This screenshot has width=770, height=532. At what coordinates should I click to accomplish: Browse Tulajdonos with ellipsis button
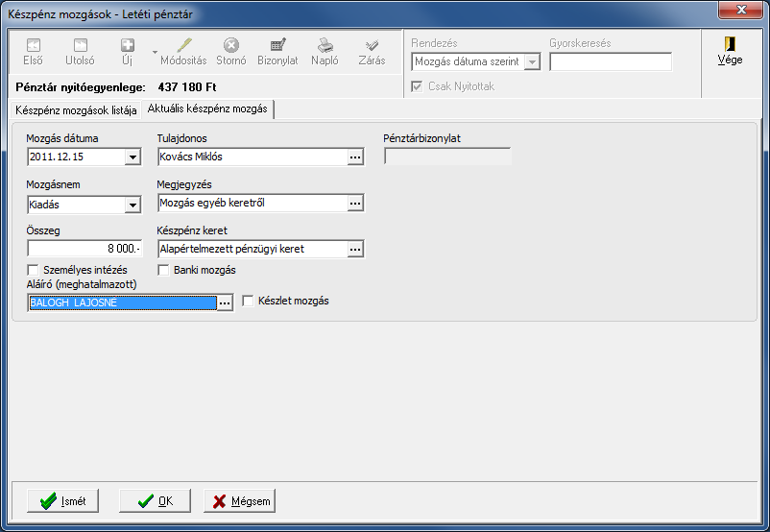click(355, 157)
